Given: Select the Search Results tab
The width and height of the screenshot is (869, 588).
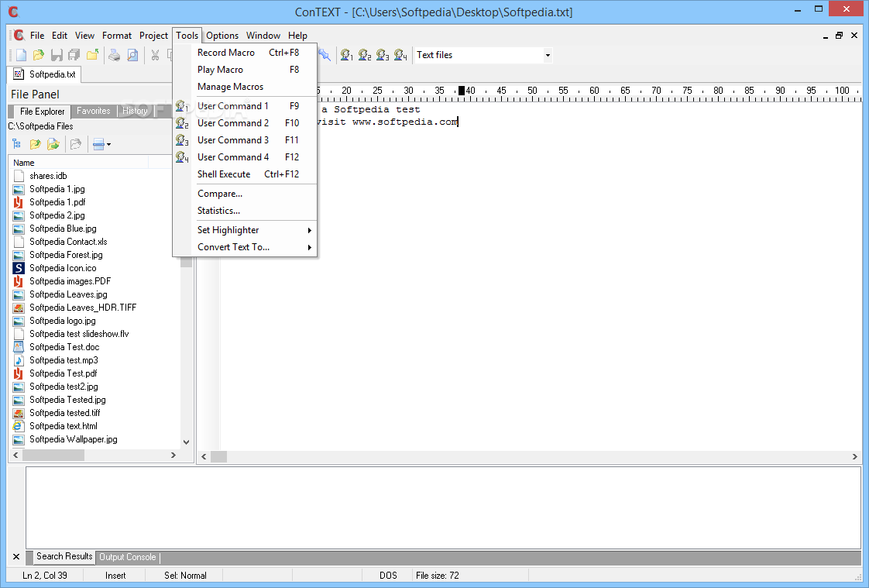Looking at the screenshot, I should tap(64, 556).
